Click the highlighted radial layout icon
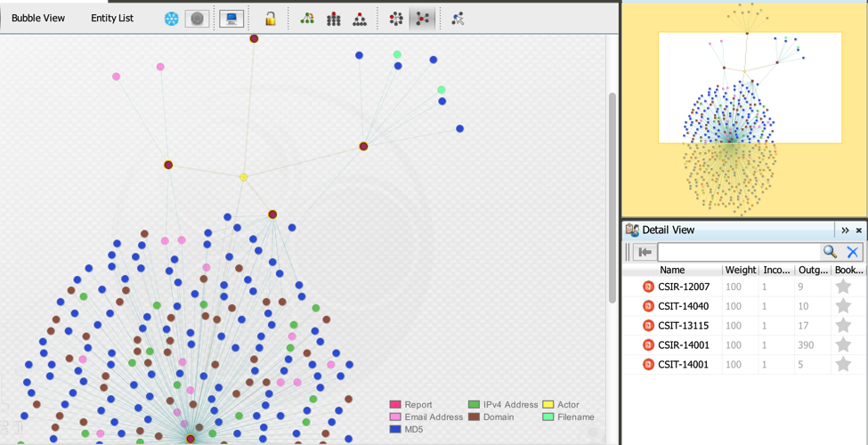868x445 pixels. click(x=423, y=19)
